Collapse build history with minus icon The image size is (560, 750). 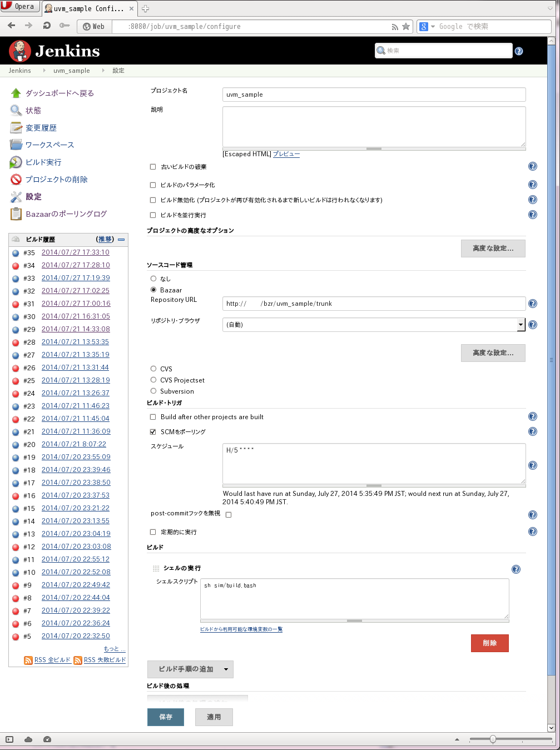(x=121, y=240)
